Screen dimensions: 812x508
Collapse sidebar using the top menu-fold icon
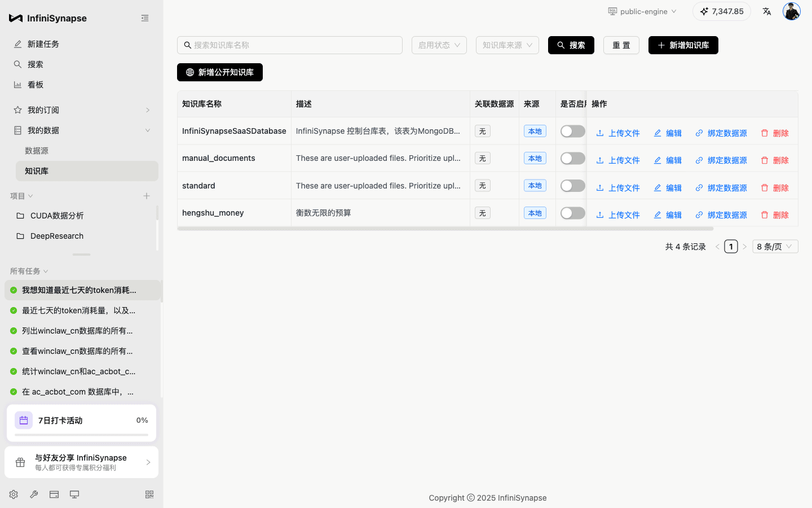click(x=145, y=18)
